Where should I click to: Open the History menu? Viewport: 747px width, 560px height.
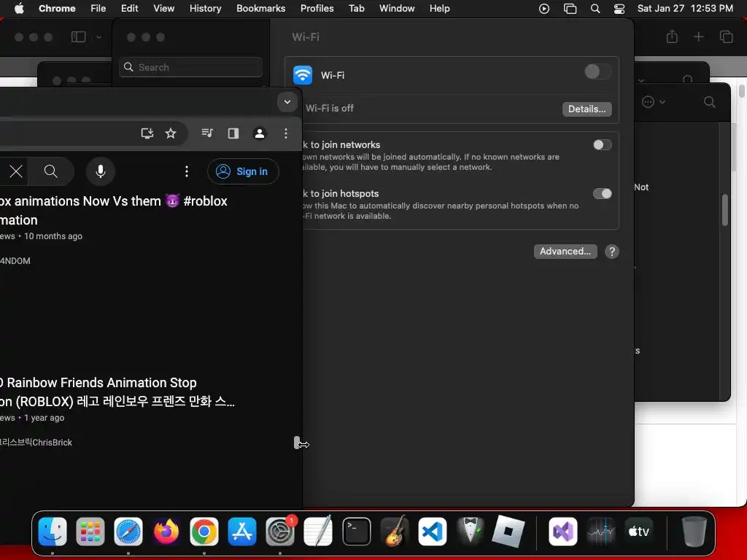point(205,8)
